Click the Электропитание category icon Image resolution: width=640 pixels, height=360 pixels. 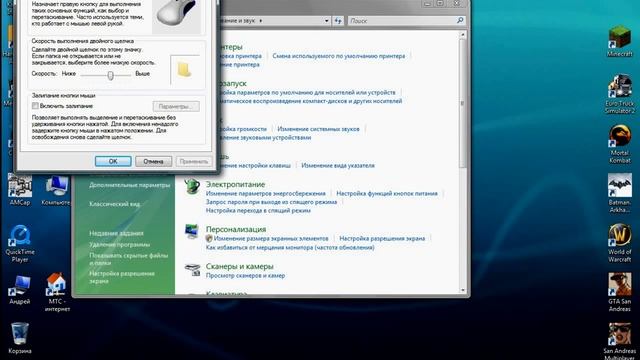(192, 187)
